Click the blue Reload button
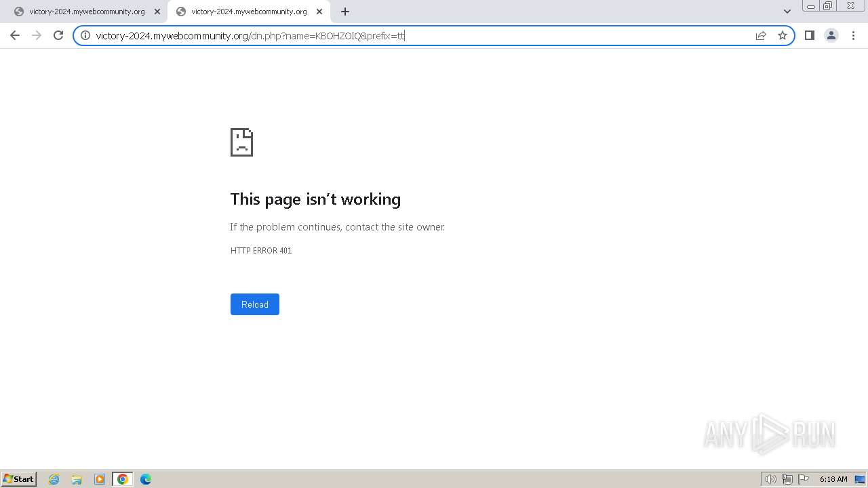Screen dimensions: 868x488 coord(255,304)
